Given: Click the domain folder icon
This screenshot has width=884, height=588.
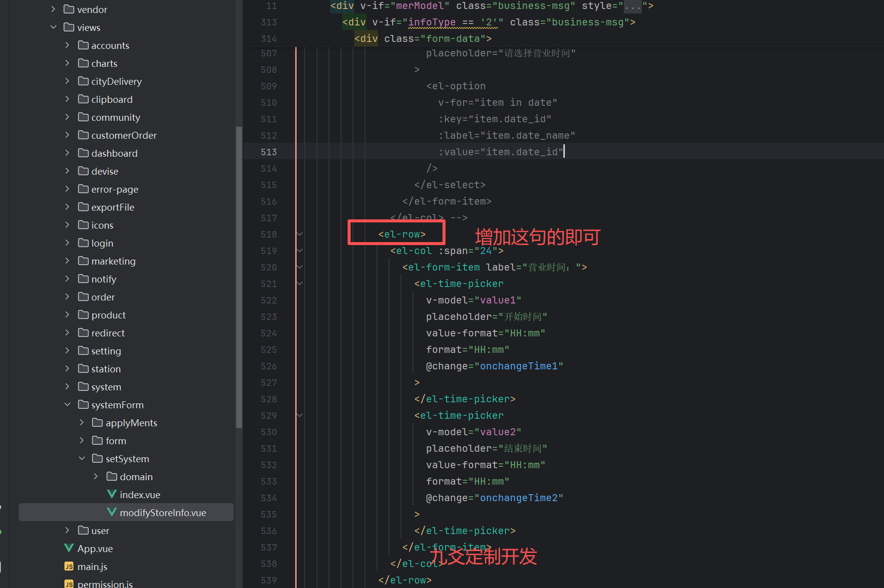Looking at the screenshot, I should pyautogui.click(x=112, y=476).
